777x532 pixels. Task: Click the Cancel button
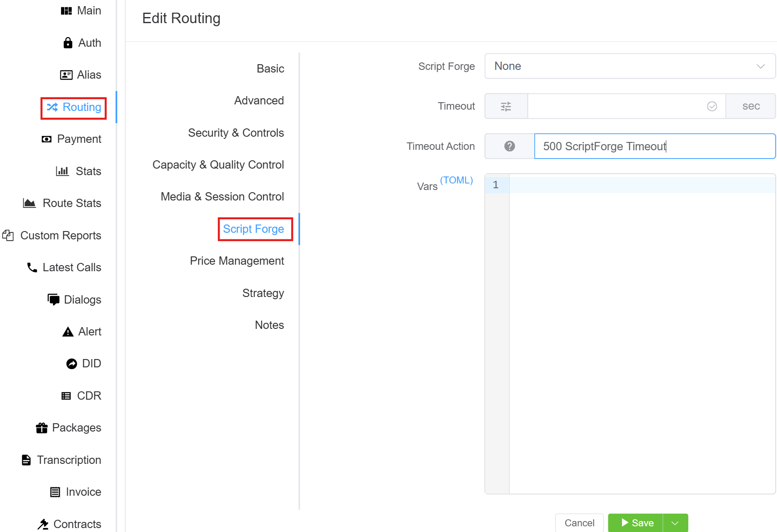[579, 523]
